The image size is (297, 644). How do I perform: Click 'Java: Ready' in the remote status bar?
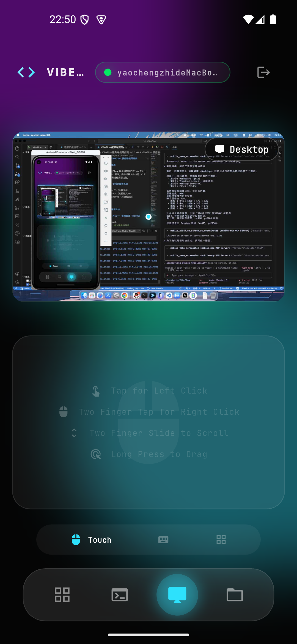click(155, 288)
